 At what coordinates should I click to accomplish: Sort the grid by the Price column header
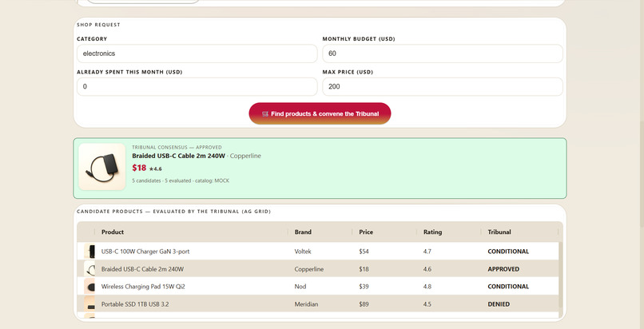coord(366,232)
